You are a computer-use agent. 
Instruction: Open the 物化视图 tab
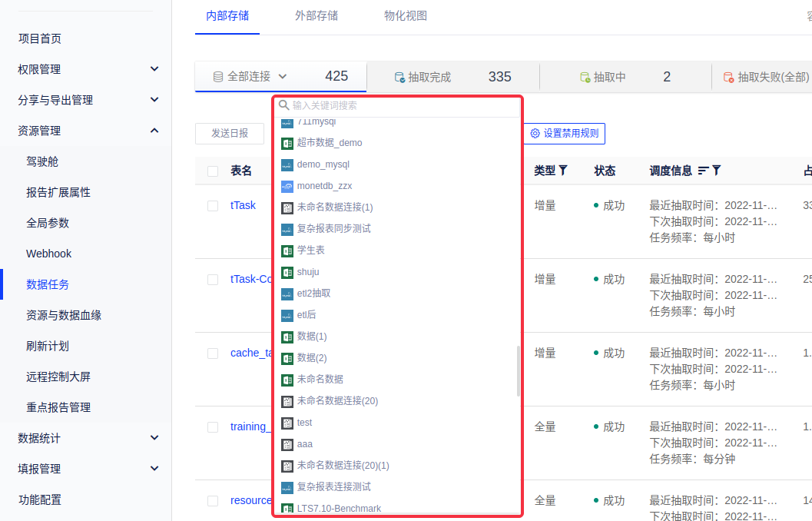click(x=406, y=16)
